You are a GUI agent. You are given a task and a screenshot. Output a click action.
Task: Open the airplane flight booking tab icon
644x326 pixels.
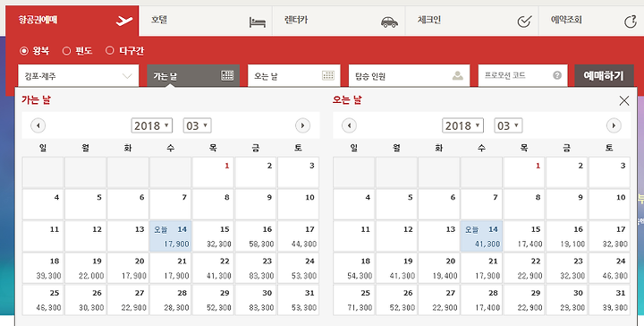[x=124, y=21]
